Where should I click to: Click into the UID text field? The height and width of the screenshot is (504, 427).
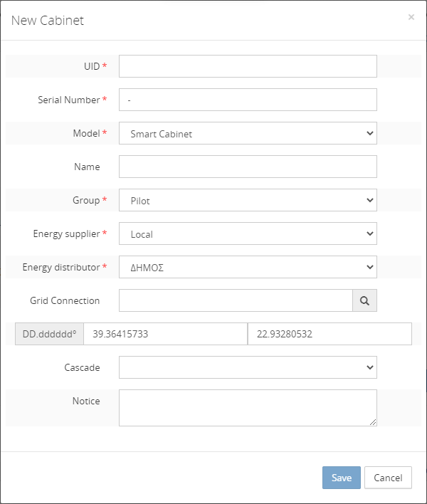click(248, 66)
